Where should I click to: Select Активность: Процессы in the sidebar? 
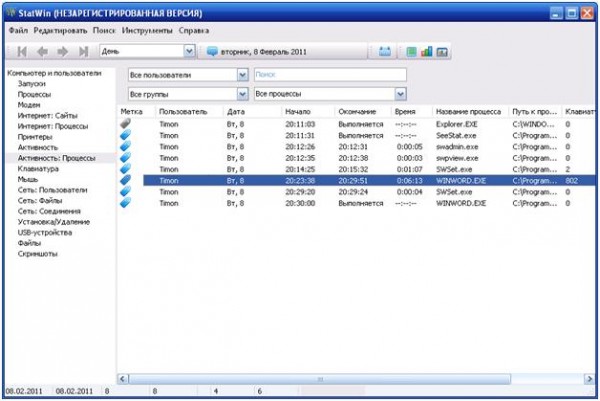tap(56, 158)
